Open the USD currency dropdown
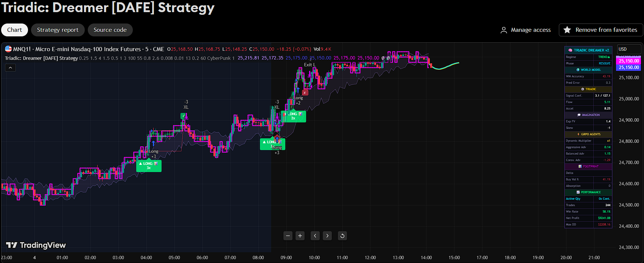 [x=629, y=49]
